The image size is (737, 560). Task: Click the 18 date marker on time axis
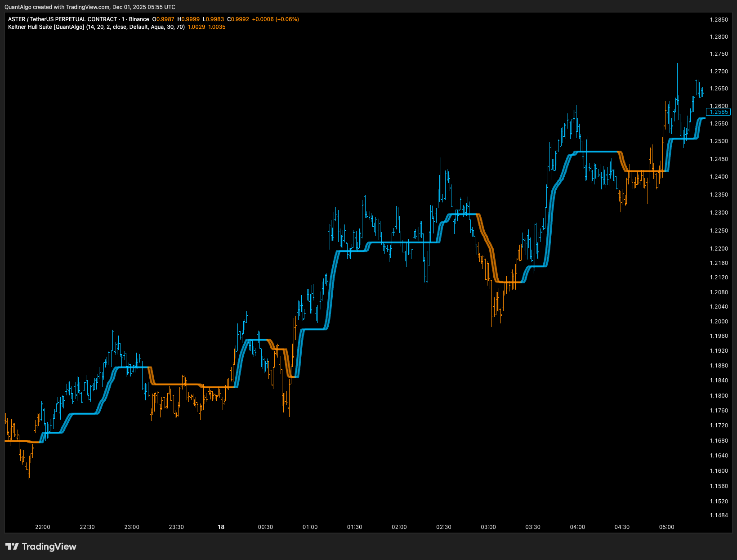[221, 527]
